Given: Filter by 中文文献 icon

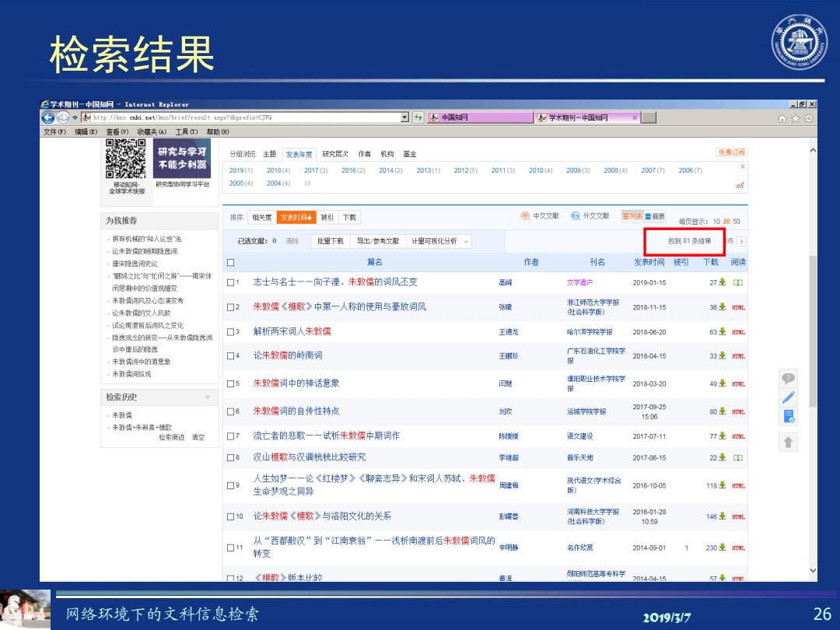Looking at the screenshot, I should (525, 216).
